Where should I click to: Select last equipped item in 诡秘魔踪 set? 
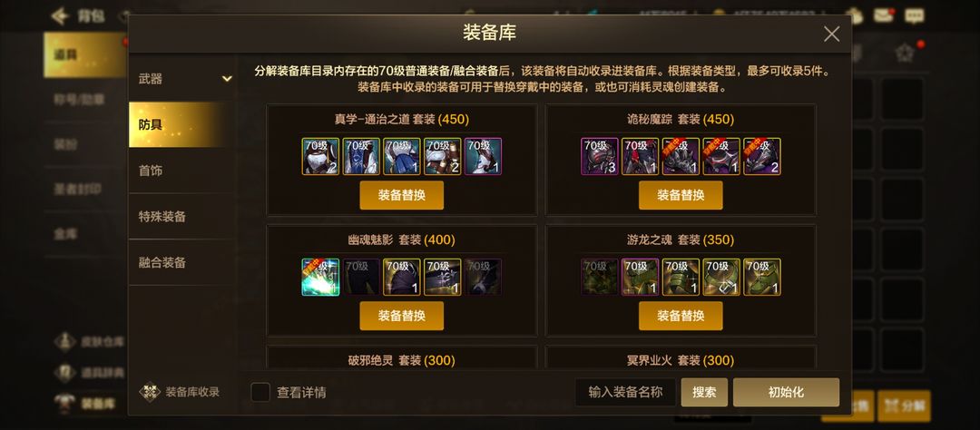point(762,156)
